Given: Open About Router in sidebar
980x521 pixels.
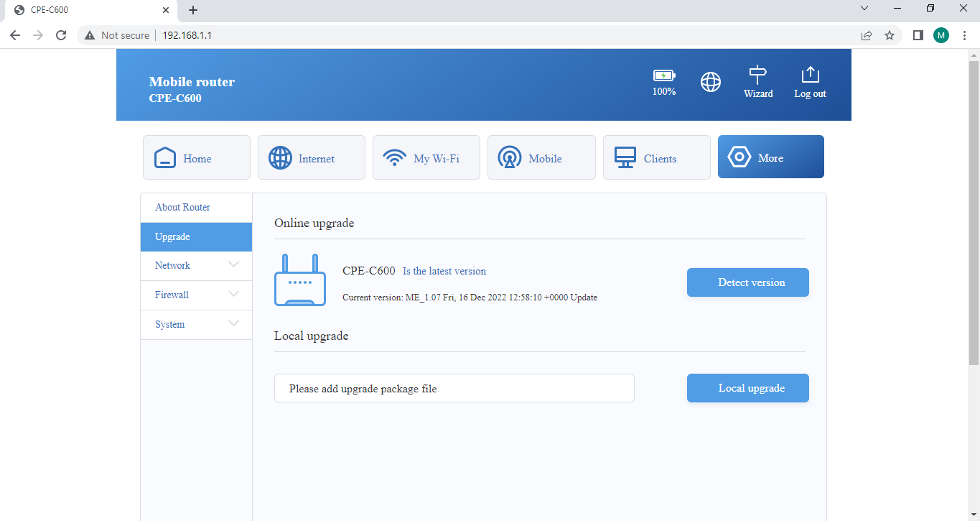Looking at the screenshot, I should click(196, 207).
